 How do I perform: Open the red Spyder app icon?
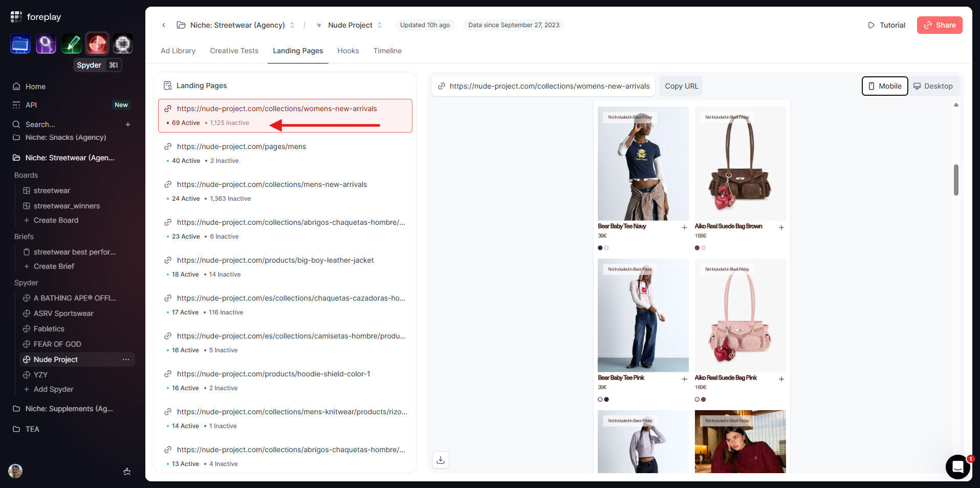[97, 44]
